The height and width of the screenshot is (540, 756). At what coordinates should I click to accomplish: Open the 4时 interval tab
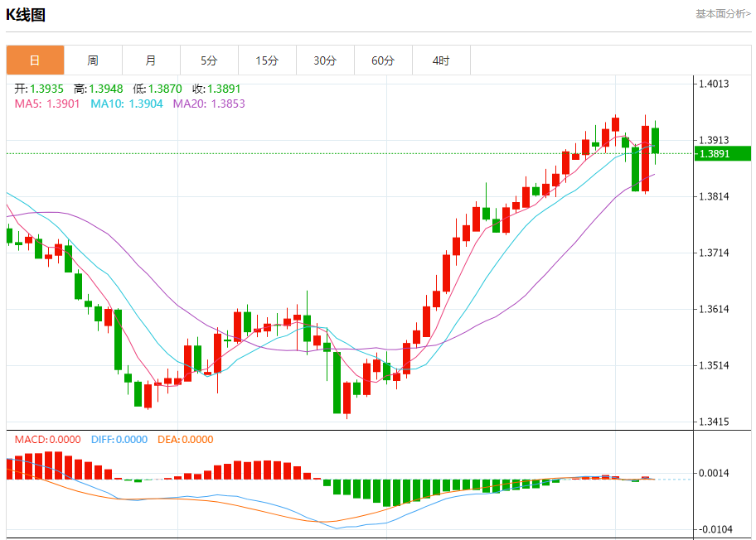pos(441,60)
